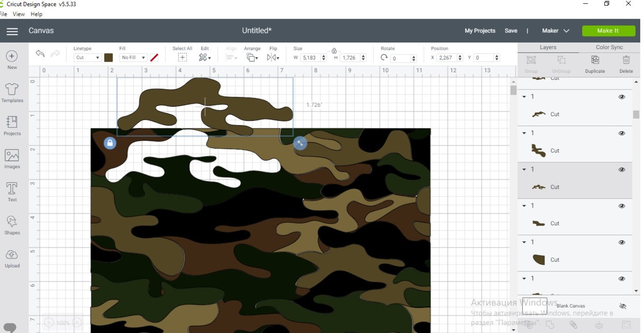Viewport: 644px width, 333px height.
Task: Open the Shapes tool
Action: [12, 225]
